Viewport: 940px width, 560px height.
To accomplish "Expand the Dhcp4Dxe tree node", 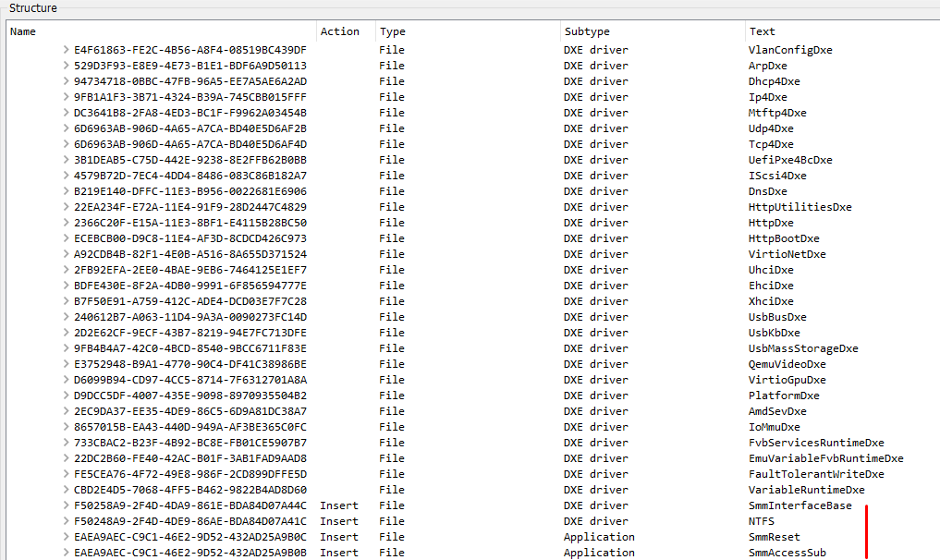I will [65, 80].
